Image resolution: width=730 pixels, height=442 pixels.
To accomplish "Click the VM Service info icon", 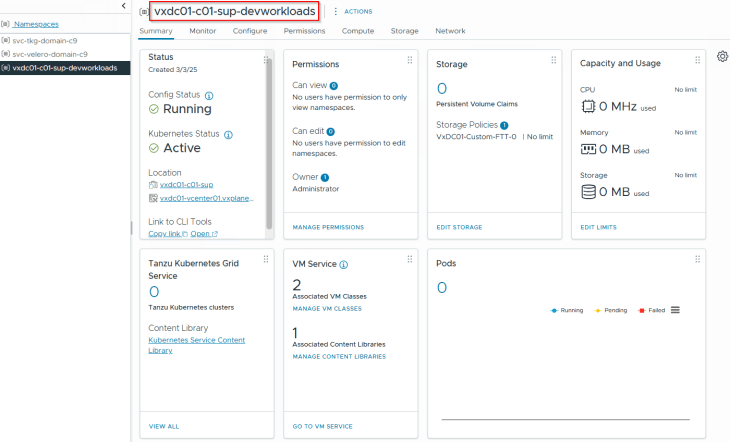I will pyautogui.click(x=344, y=265).
